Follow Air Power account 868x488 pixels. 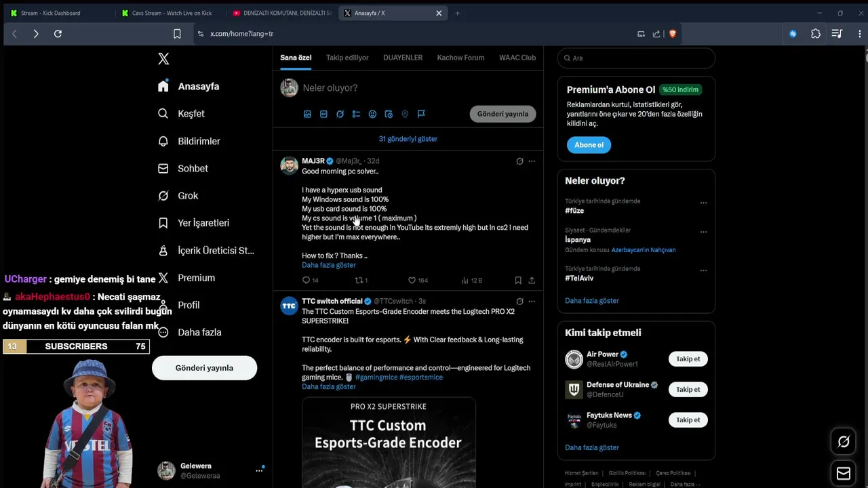click(688, 359)
